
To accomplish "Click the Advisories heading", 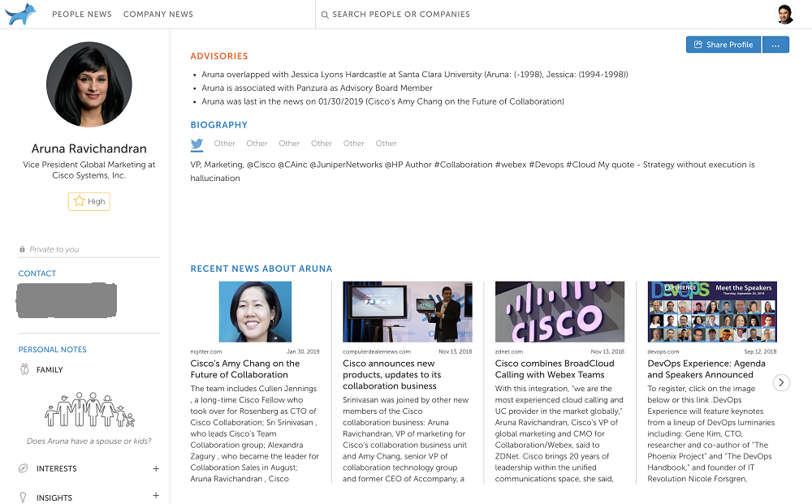I will pyautogui.click(x=219, y=56).
